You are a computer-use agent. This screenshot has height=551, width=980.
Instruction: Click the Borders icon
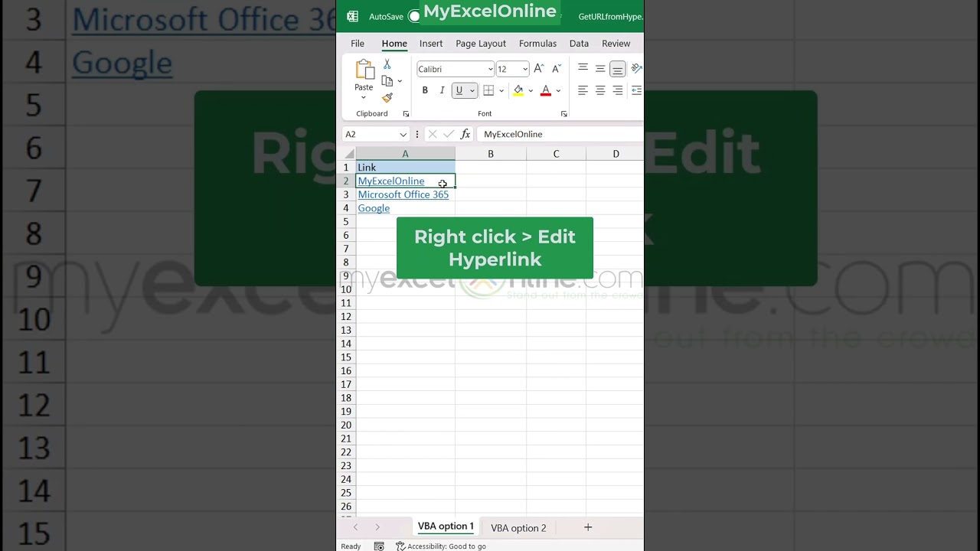[488, 90]
